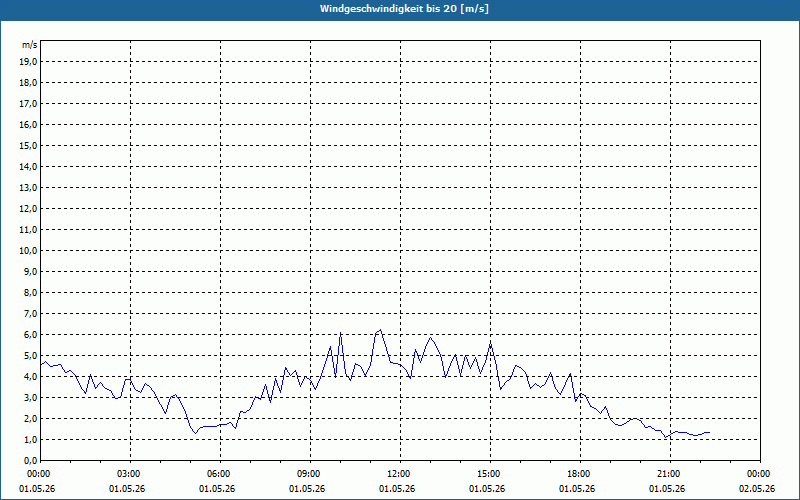Select the "6,0" y-axis label
This screenshot has width=800, height=500.
pyautogui.click(x=30, y=335)
